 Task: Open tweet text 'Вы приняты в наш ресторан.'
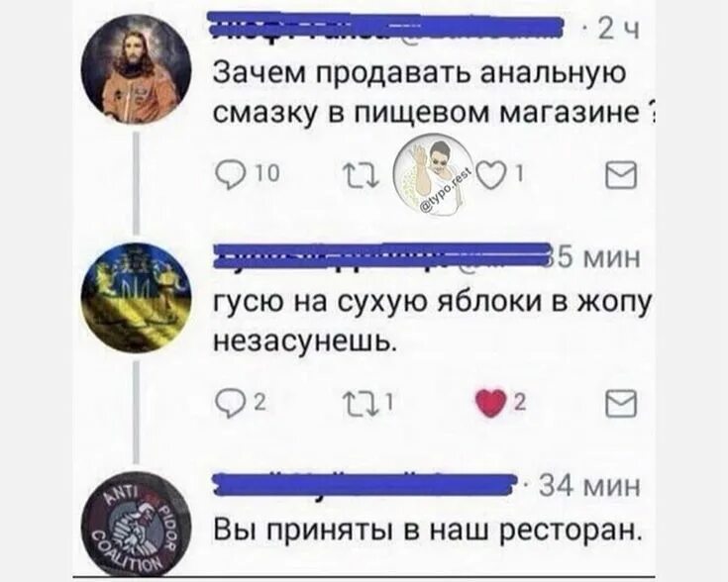tap(428, 531)
